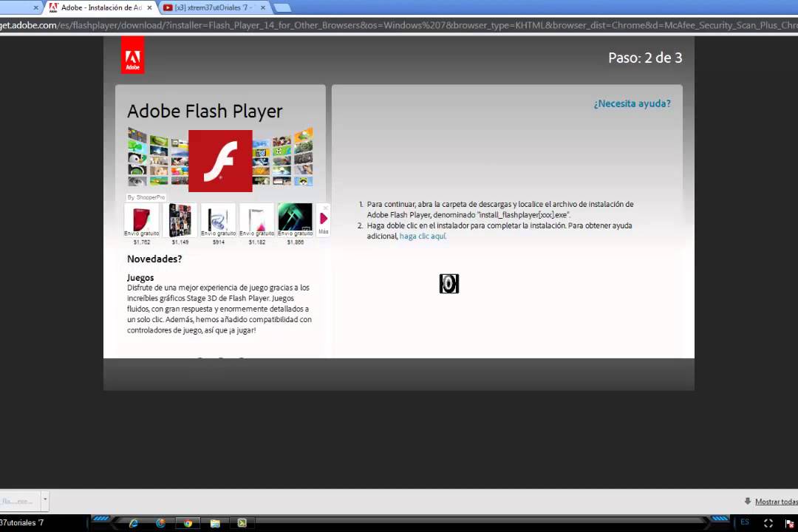Image resolution: width=798 pixels, height=532 pixels.
Task: Follow the 'haga clic aquí' link
Action: 423,236
